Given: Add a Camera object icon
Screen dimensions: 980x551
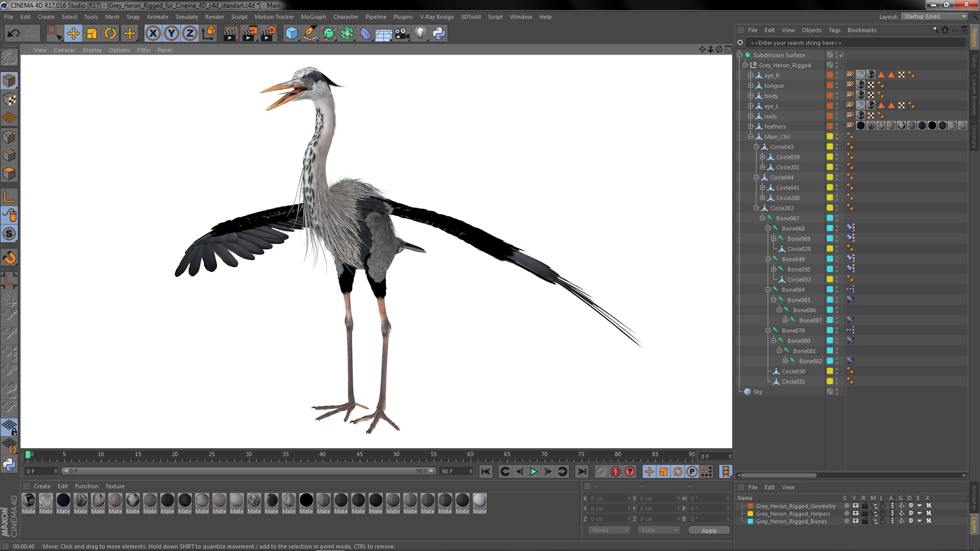Looking at the screenshot, I should point(402,34).
